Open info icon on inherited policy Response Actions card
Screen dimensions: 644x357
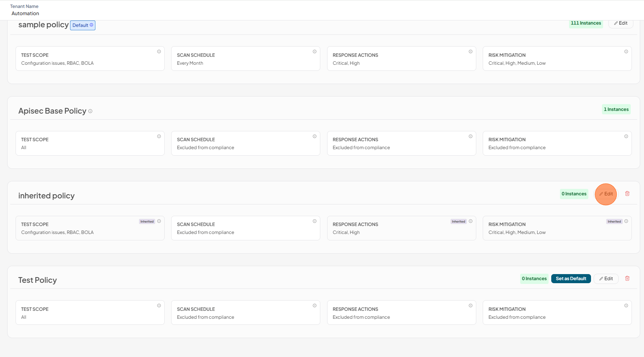coord(471,221)
